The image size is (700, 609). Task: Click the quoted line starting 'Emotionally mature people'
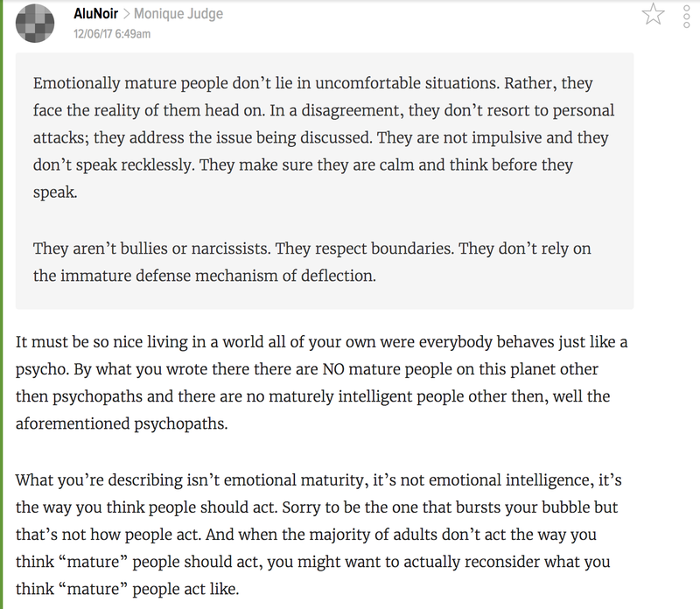tap(312, 83)
